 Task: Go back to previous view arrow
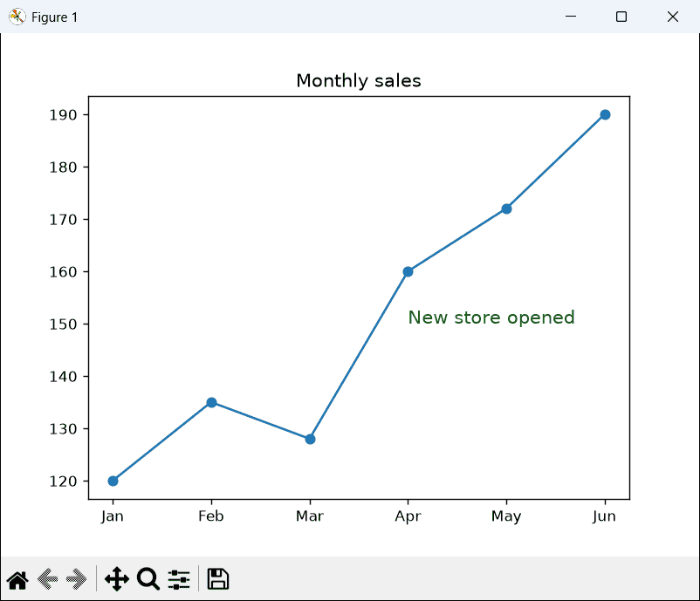click(47, 579)
